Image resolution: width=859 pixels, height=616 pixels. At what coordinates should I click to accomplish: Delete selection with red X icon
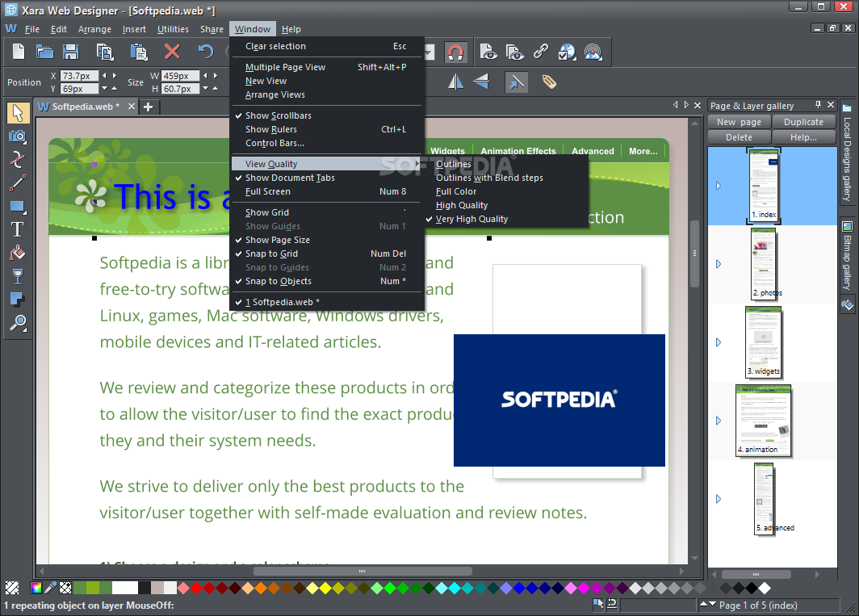pos(172,52)
